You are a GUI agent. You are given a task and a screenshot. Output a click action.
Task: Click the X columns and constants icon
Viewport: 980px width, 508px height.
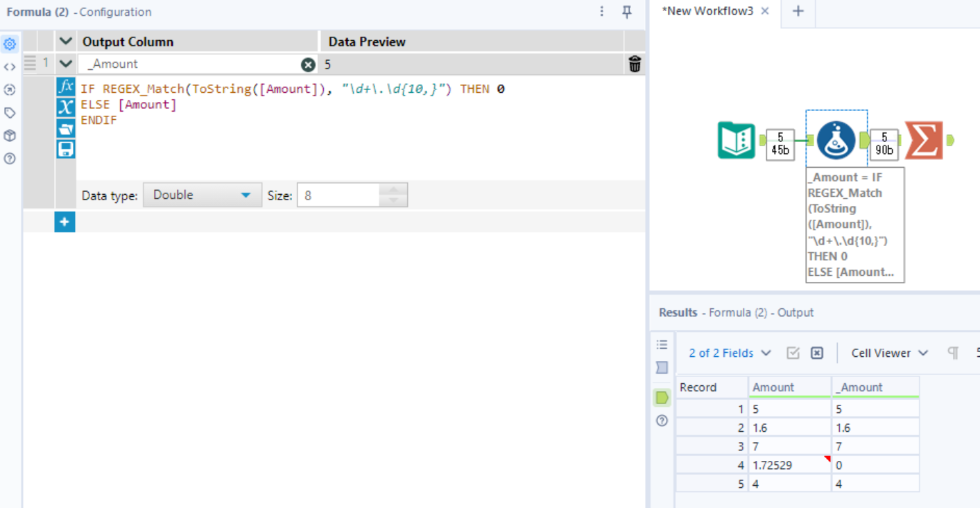(x=65, y=107)
